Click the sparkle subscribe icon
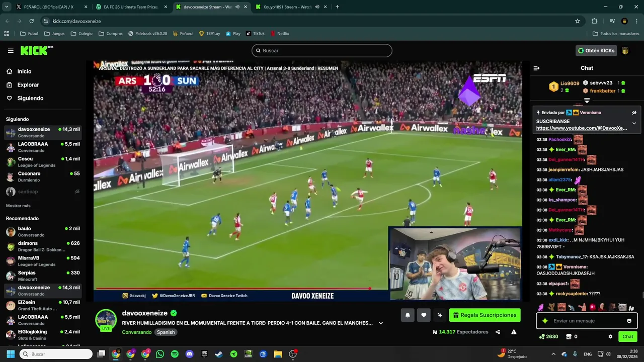Viewport: 644px width, 362px height. (x=440, y=315)
